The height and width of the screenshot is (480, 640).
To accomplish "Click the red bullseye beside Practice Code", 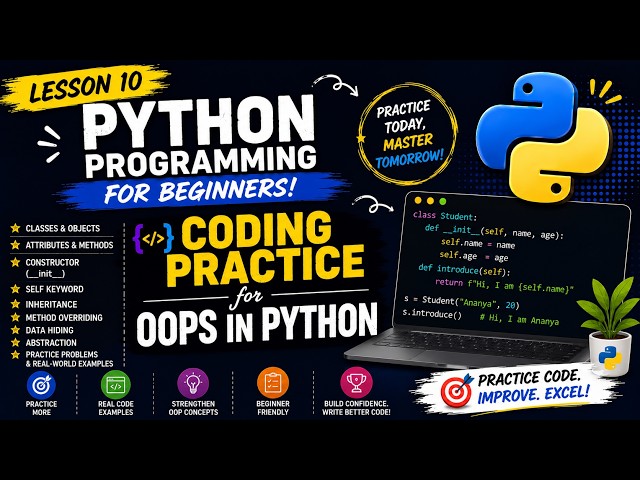I will pyautogui.click(x=457, y=391).
